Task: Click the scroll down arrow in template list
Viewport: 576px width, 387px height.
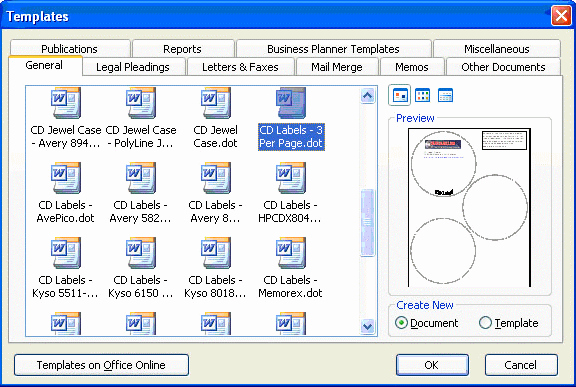Action: [367, 326]
